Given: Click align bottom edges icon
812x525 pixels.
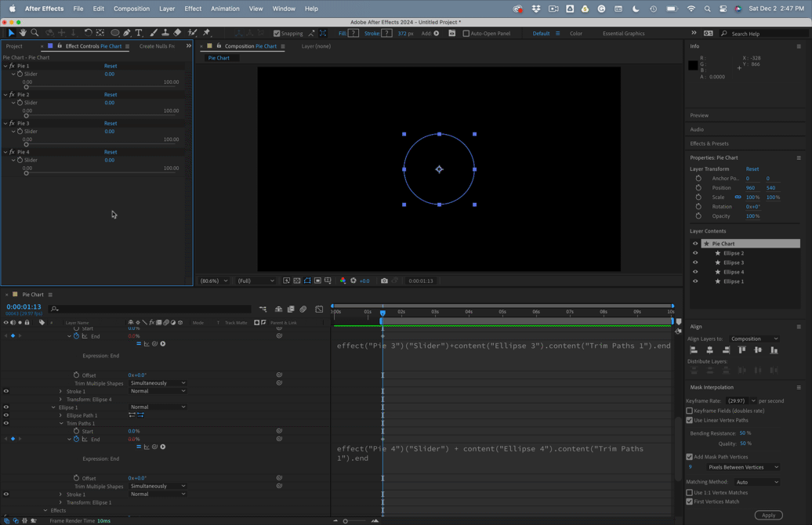Looking at the screenshot, I should click(774, 350).
